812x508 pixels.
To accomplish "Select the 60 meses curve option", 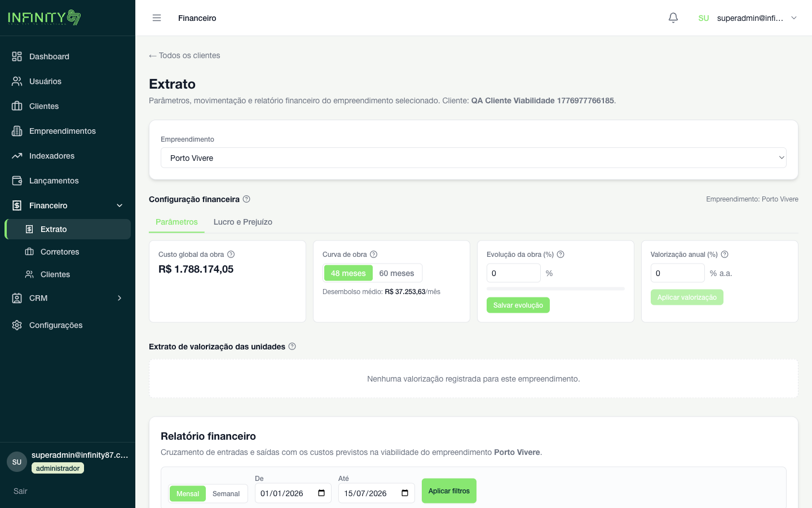I will tap(396, 273).
